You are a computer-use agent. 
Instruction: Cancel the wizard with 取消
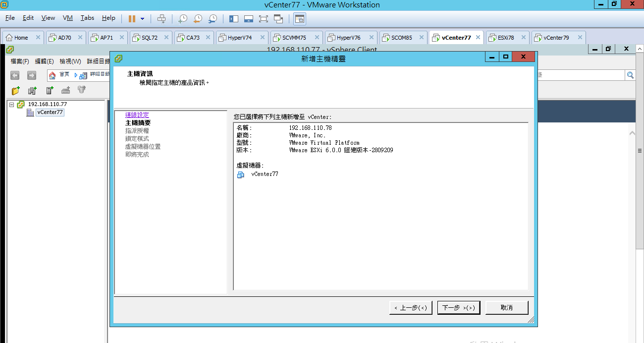507,308
